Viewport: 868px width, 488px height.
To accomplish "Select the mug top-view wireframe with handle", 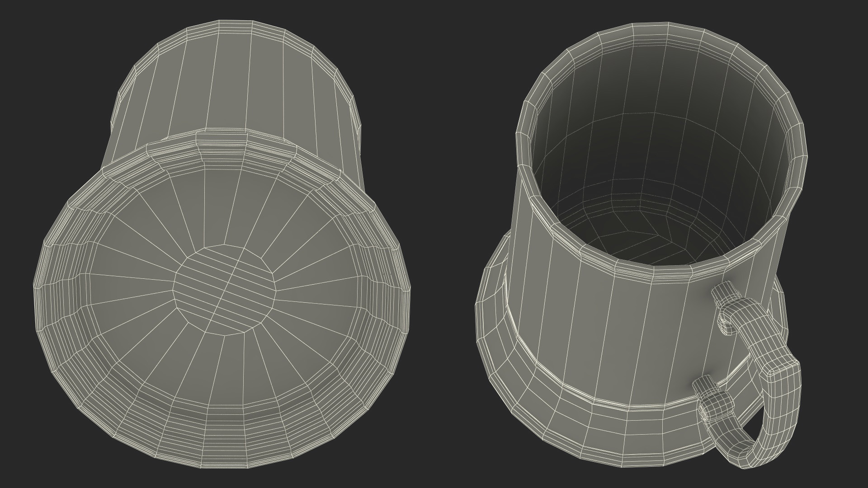I will click(641, 246).
